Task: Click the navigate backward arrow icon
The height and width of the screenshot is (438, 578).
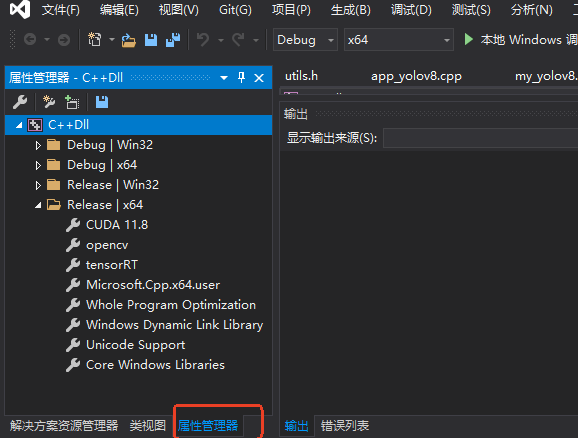Action: 30,39
